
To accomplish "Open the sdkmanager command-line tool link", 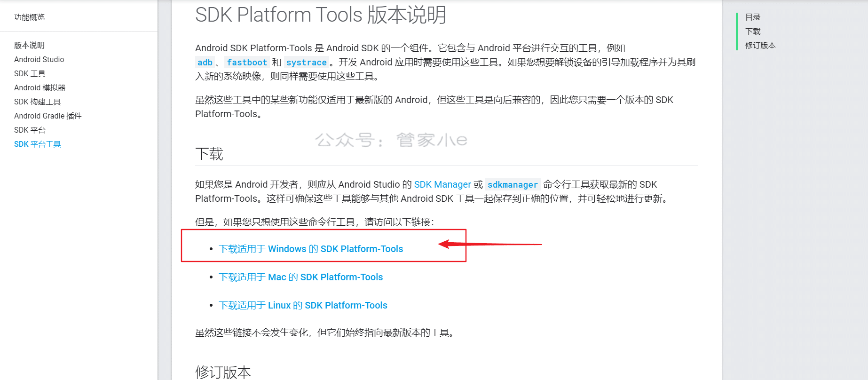I will point(513,185).
